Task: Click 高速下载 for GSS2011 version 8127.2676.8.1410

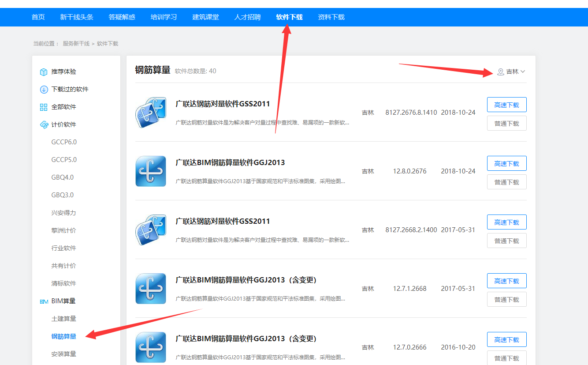Action: click(x=507, y=105)
